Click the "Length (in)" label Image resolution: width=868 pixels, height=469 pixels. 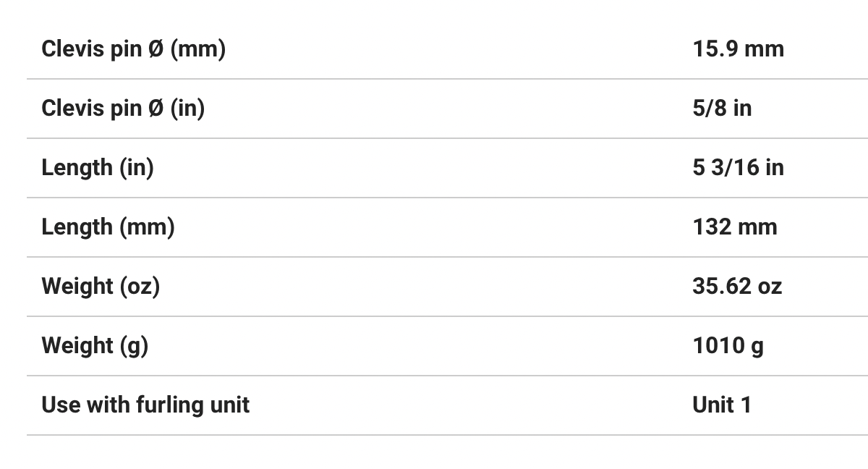(98, 168)
